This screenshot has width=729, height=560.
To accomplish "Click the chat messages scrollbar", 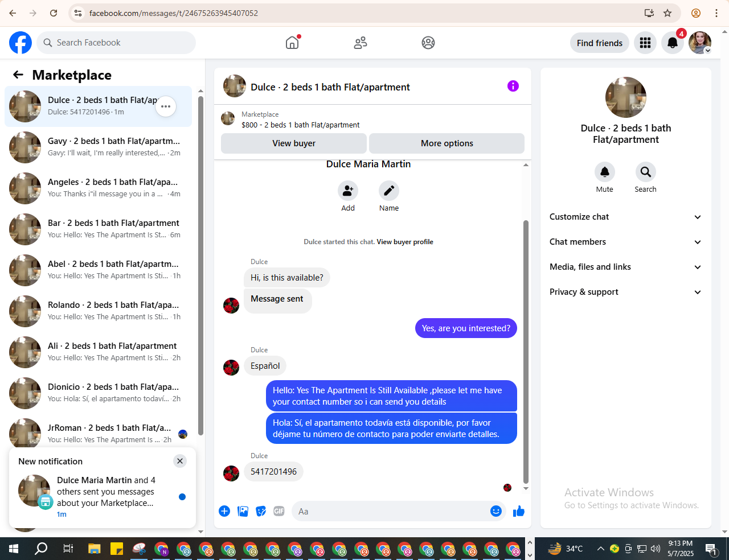I will (x=526, y=351).
